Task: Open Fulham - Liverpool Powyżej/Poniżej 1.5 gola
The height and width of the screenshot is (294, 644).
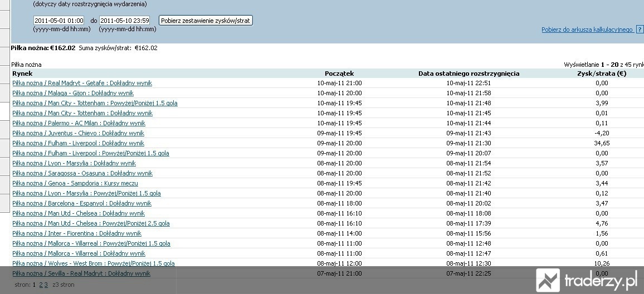Action: pyautogui.click(x=91, y=153)
